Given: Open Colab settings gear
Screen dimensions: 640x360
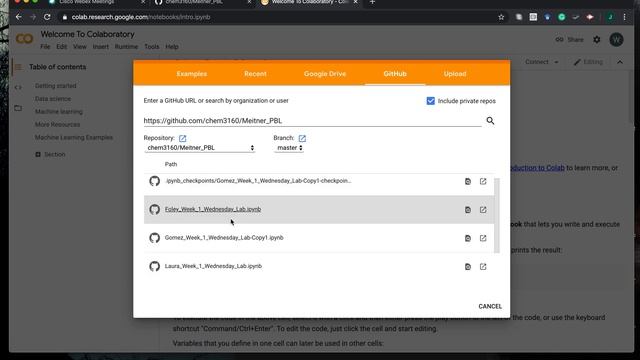Looking at the screenshot, I should tap(597, 40).
